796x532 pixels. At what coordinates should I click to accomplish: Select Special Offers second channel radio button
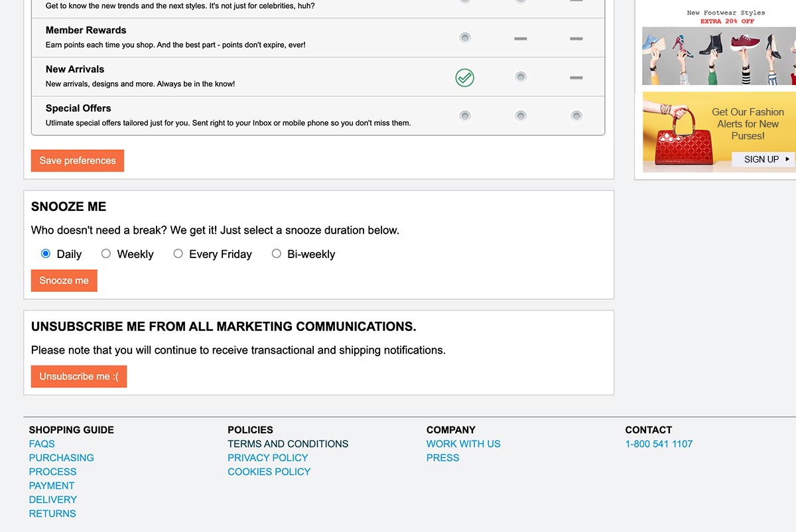pos(521,116)
